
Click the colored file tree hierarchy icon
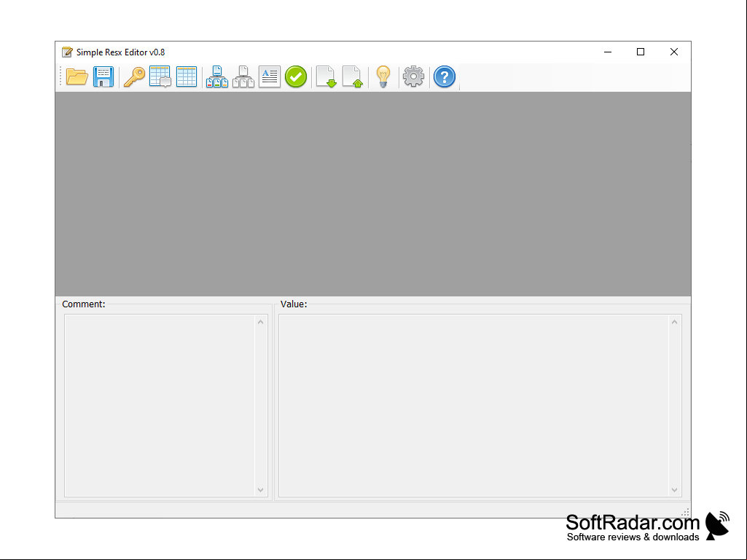(216, 76)
